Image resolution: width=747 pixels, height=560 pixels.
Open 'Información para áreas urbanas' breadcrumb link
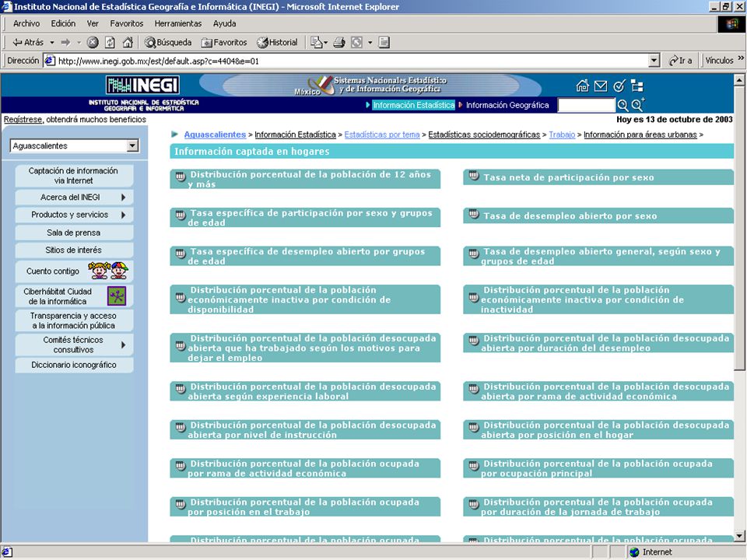pyautogui.click(x=640, y=135)
